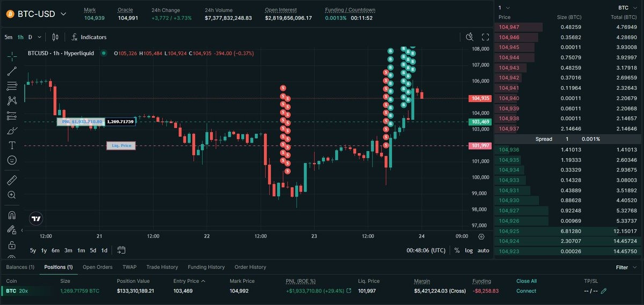
Task: Toggle the lock all drawings icon
Action: [12, 244]
